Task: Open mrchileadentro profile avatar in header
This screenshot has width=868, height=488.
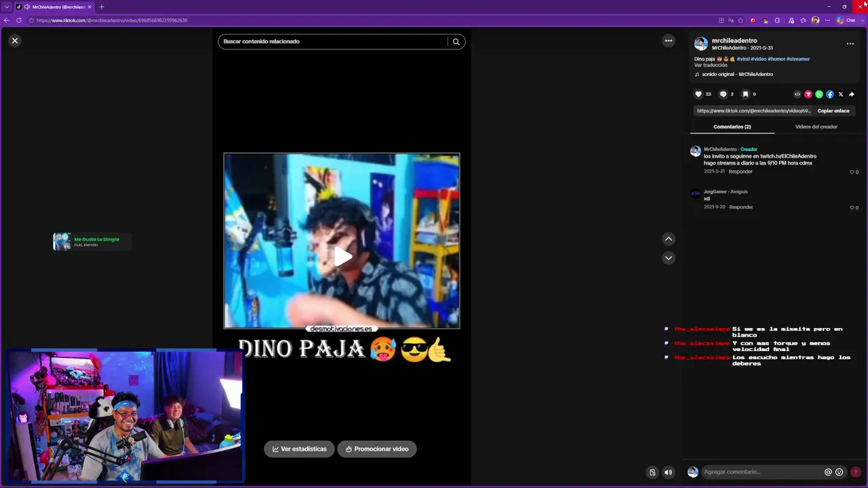Action: click(701, 44)
